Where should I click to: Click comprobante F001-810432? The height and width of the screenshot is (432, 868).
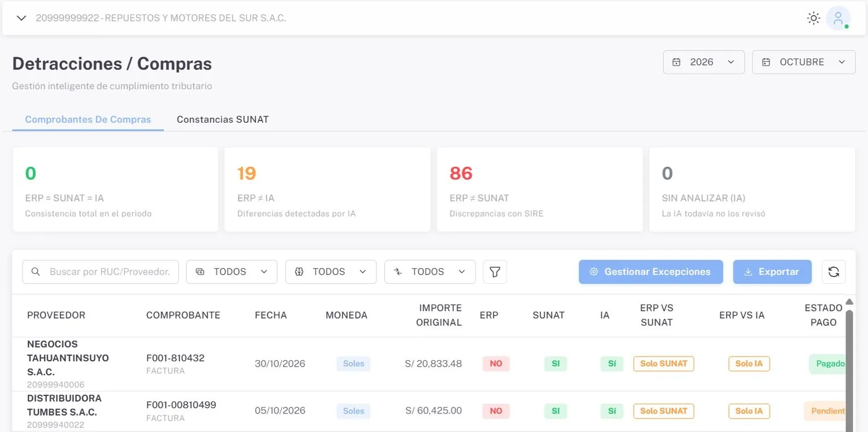[175, 358]
